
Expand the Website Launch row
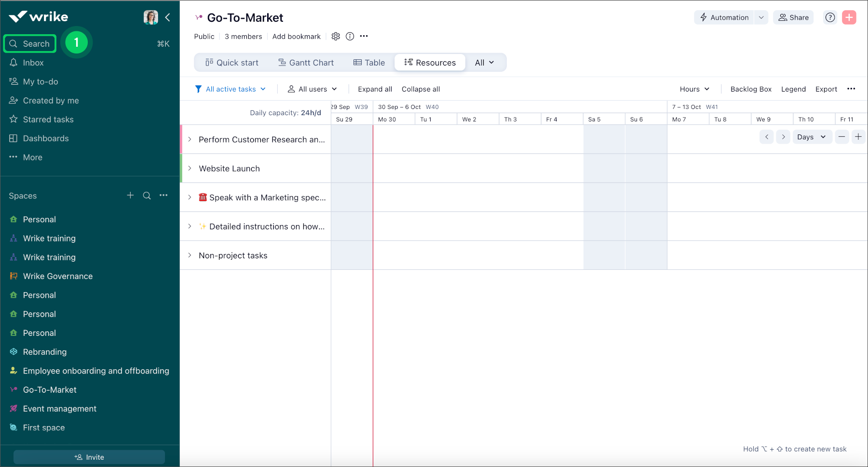click(190, 168)
